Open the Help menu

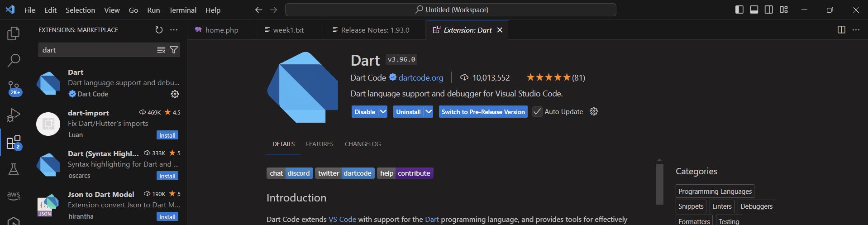tap(213, 10)
